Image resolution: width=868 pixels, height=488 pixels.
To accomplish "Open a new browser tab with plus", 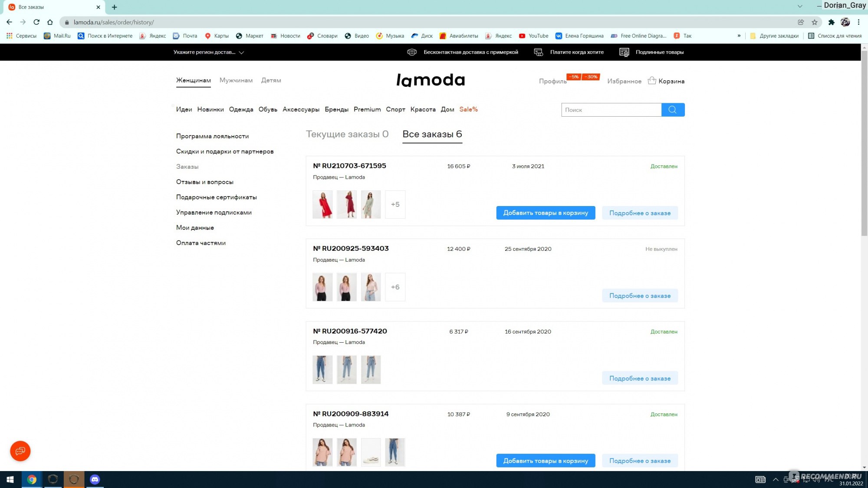I will click(114, 7).
